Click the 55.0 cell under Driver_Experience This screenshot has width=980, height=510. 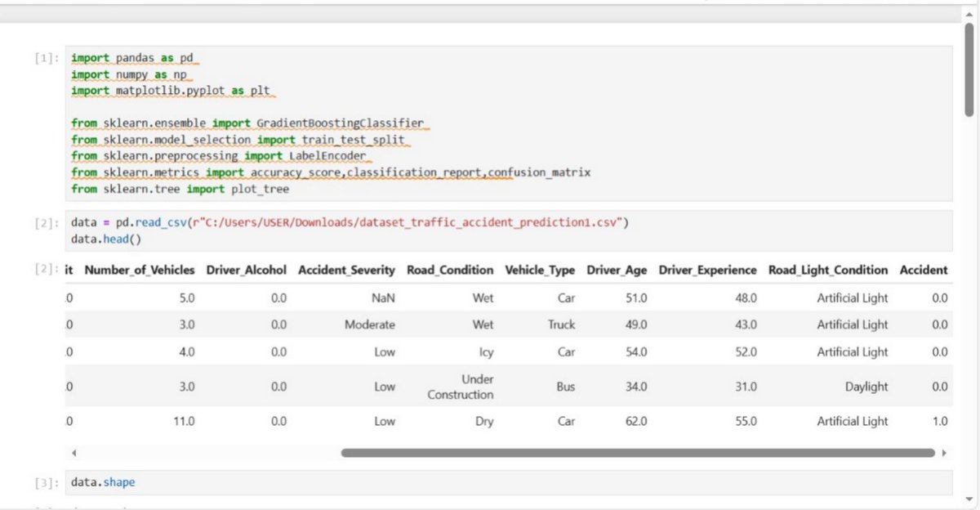point(746,422)
